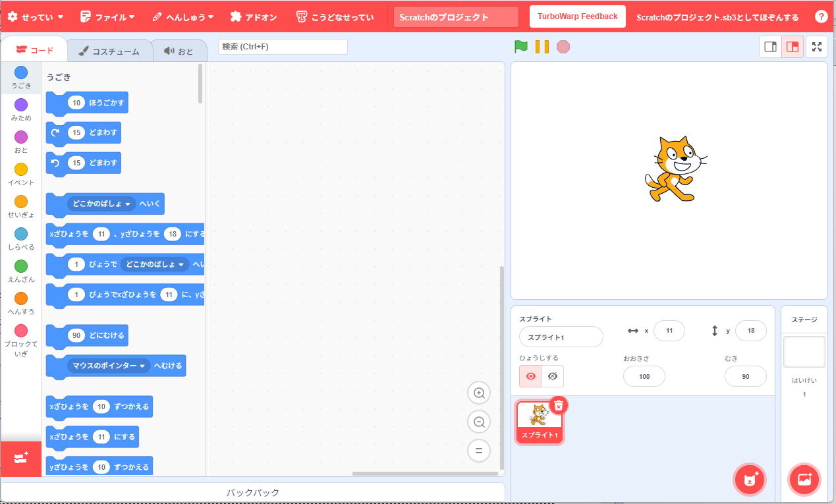
Task: Click the 10ほうごかす block
Action: [86, 103]
